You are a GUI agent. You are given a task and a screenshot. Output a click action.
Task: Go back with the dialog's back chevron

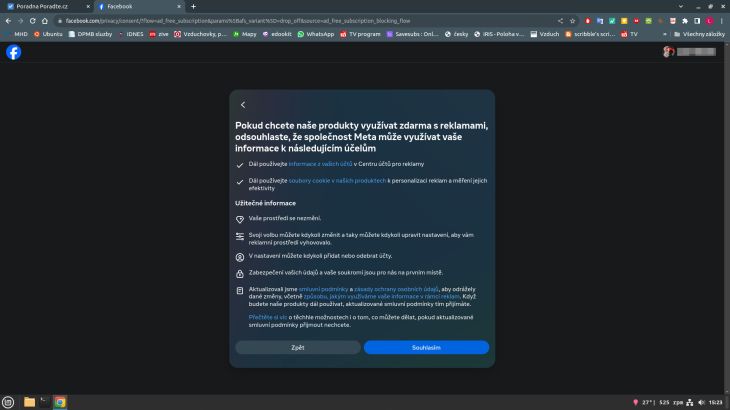tap(243, 105)
